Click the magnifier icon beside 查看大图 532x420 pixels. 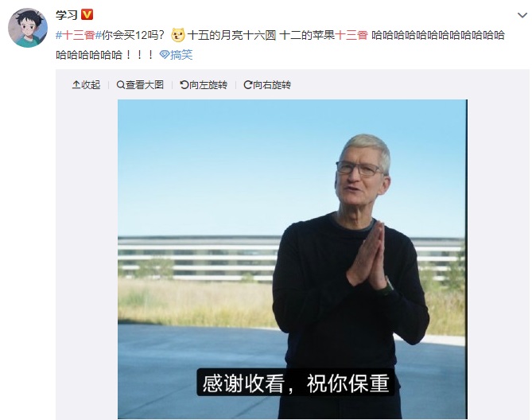pyautogui.click(x=120, y=85)
